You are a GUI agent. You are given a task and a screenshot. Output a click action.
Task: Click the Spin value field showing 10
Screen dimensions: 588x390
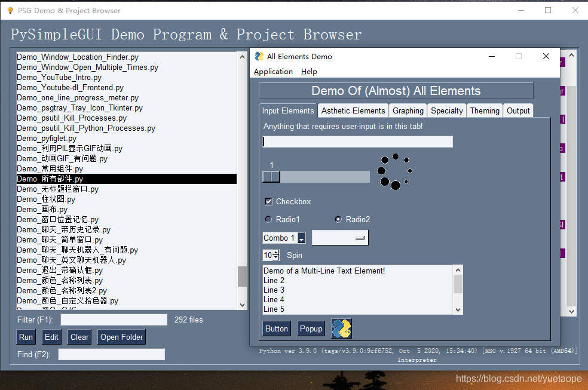[x=268, y=255]
